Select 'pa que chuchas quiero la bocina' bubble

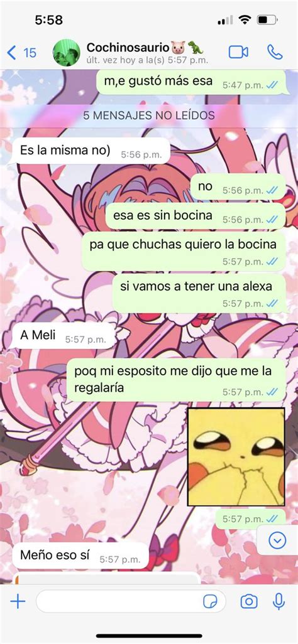pos(184,251)
